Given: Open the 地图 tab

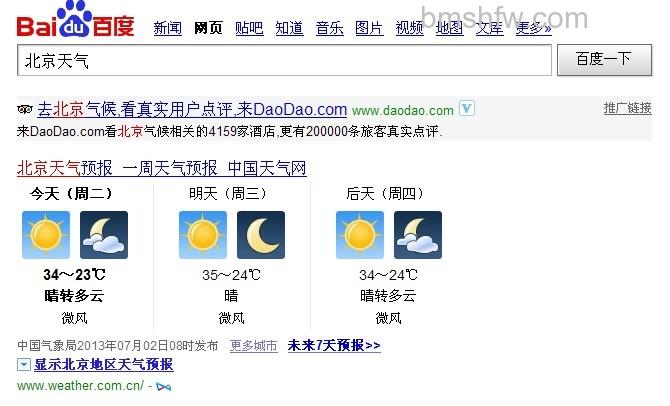Looking at the screenshot, I should pyautogui.click(x=450, y=28).
